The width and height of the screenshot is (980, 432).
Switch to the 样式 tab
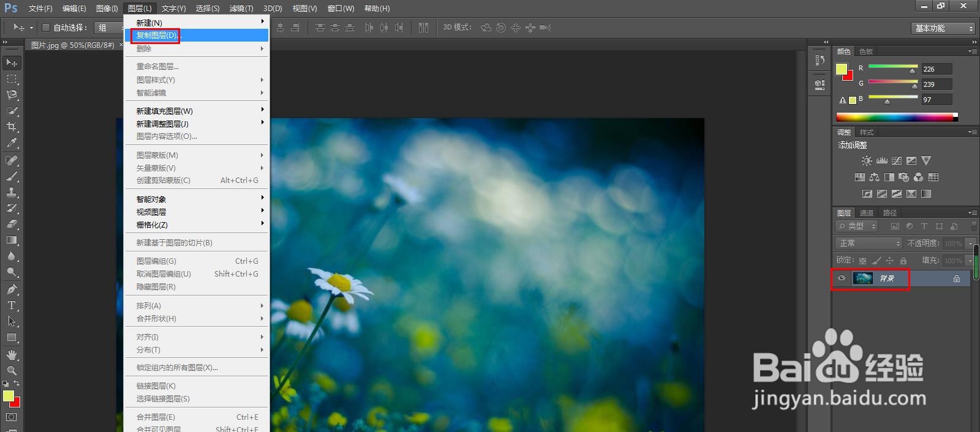(867, 132)
